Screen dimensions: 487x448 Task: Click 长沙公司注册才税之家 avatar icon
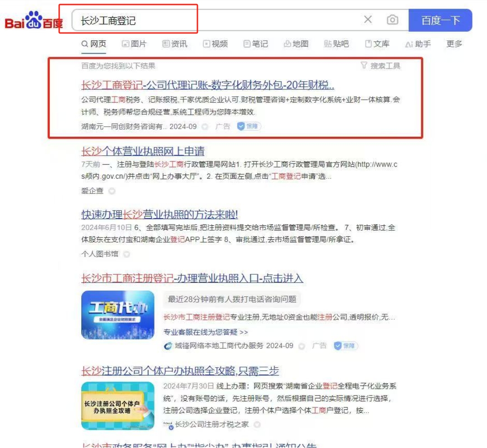coord(168,425)
